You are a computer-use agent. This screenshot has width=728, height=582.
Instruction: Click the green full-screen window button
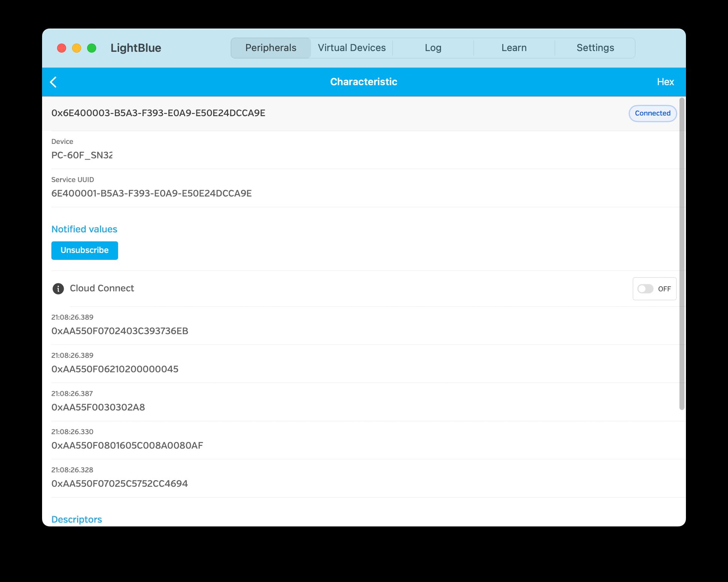(92, 48)
